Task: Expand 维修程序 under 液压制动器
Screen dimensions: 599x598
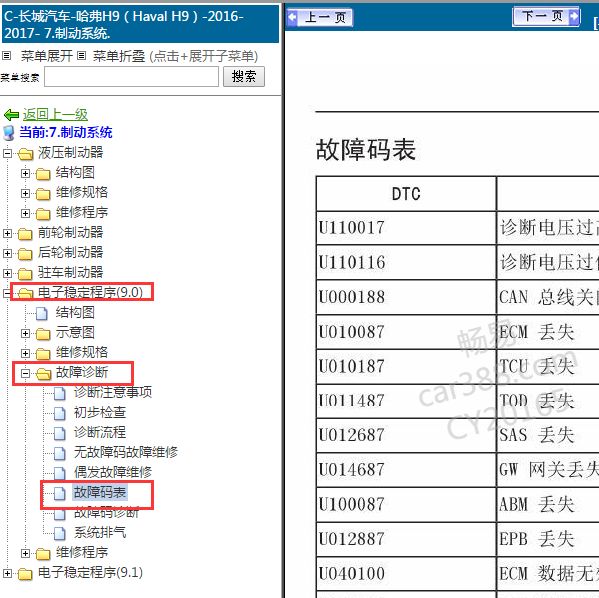Action: [25, 213]
